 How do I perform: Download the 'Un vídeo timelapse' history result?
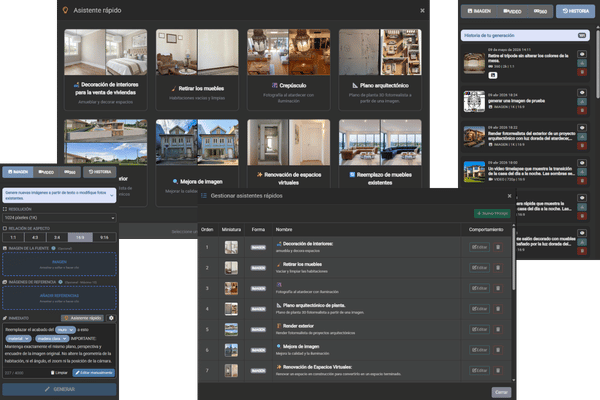click(582, 172)
